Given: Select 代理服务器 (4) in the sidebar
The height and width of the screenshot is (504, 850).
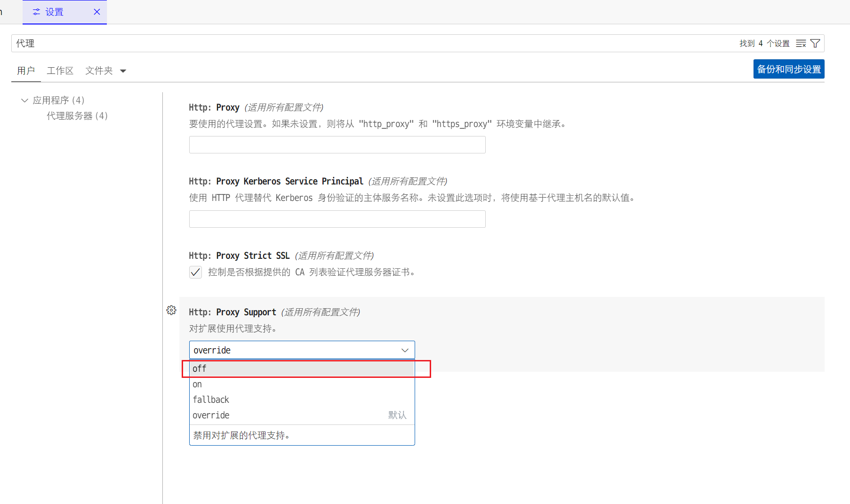Looking at the screenshot, I should pyautogui.click(x=77, y=116).
